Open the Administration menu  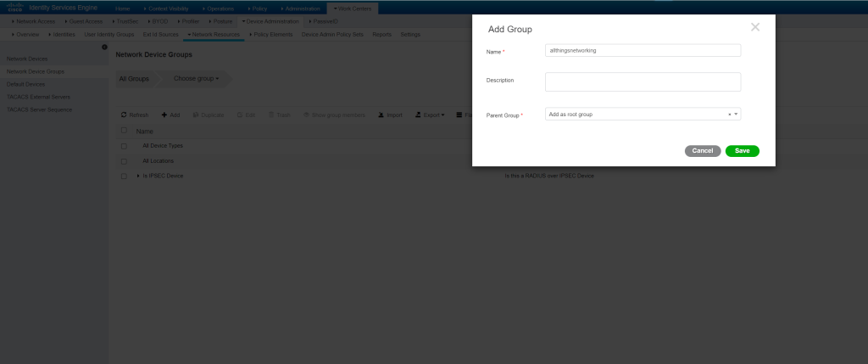pos(301,8)
